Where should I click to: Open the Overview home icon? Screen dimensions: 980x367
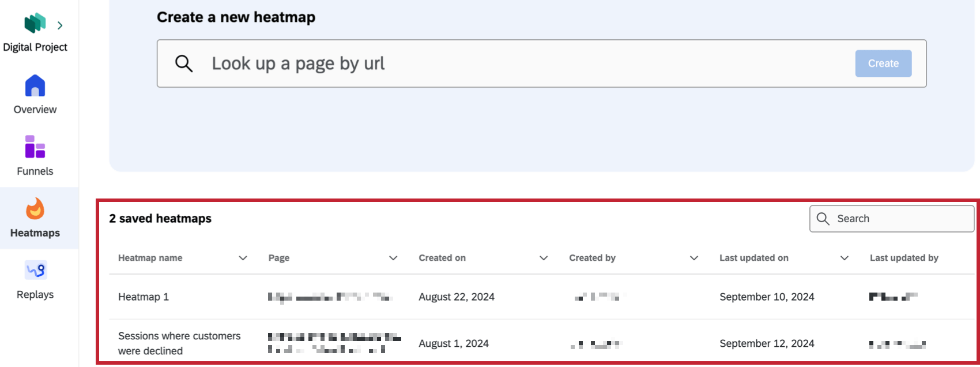35,86
